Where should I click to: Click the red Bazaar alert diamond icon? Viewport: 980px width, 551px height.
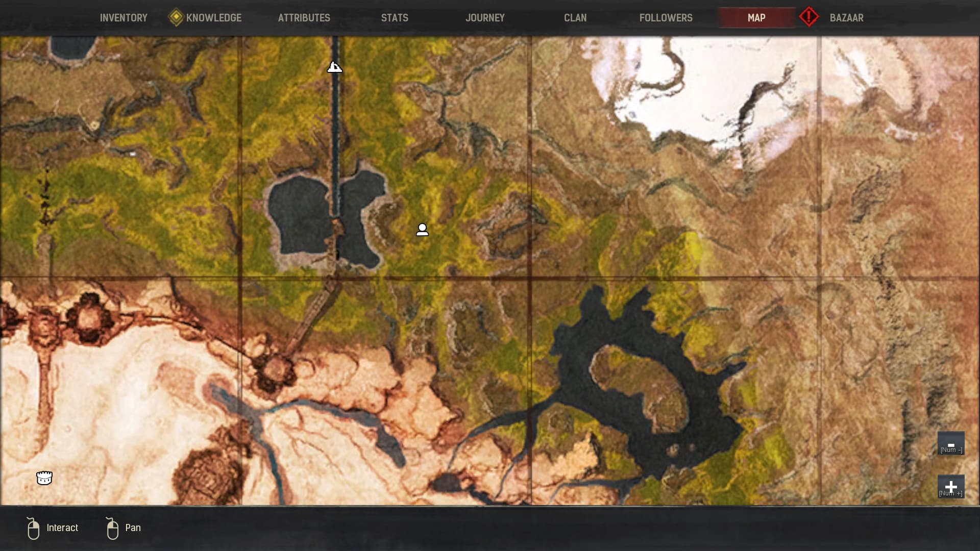click(x=808, y=17)
